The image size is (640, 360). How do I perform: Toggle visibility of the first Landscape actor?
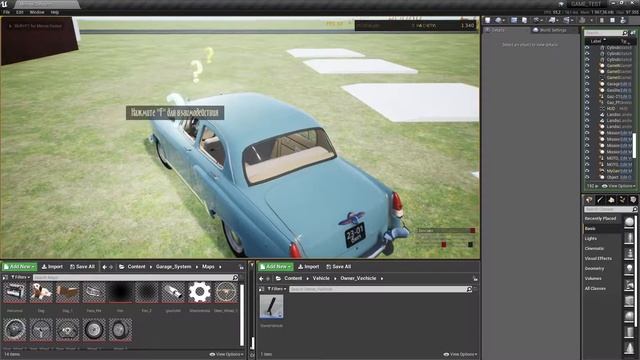pyautogui.click(x=587, y=115)
